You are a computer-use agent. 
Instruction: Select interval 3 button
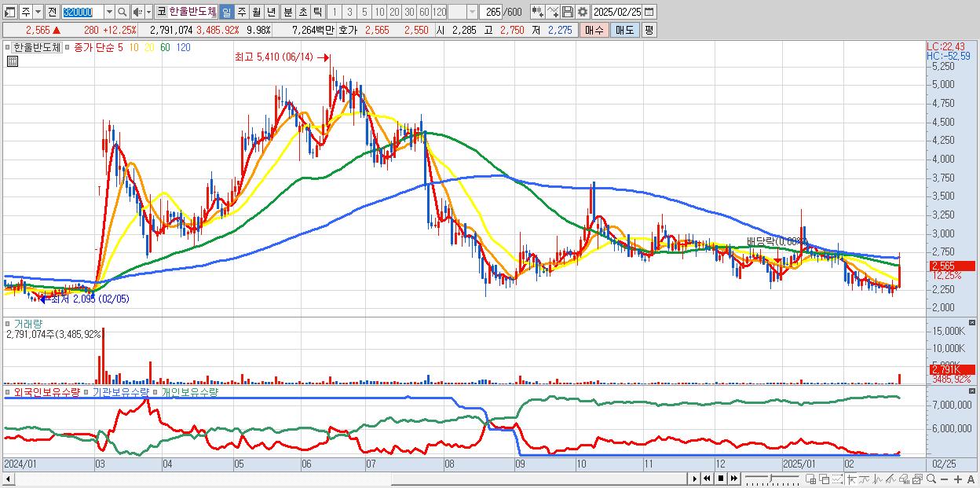tap(349, 12)
